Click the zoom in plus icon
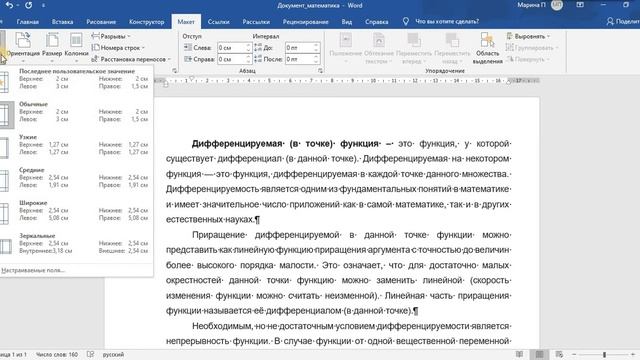640x360 pixels. [633, 354]
